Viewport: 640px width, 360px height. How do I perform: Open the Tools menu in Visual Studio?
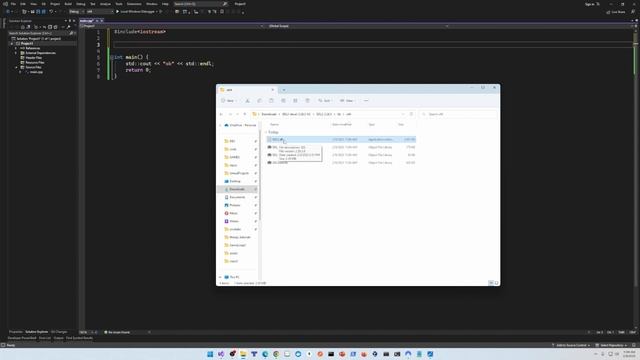118,4
